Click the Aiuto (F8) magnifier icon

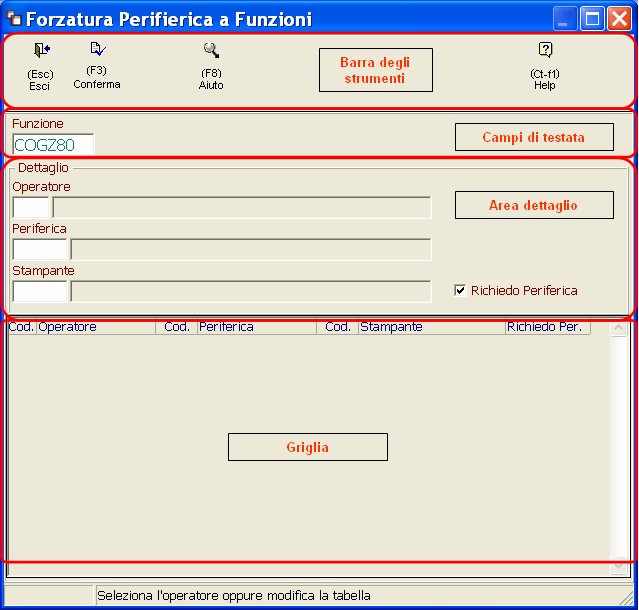tap(212, 50)
